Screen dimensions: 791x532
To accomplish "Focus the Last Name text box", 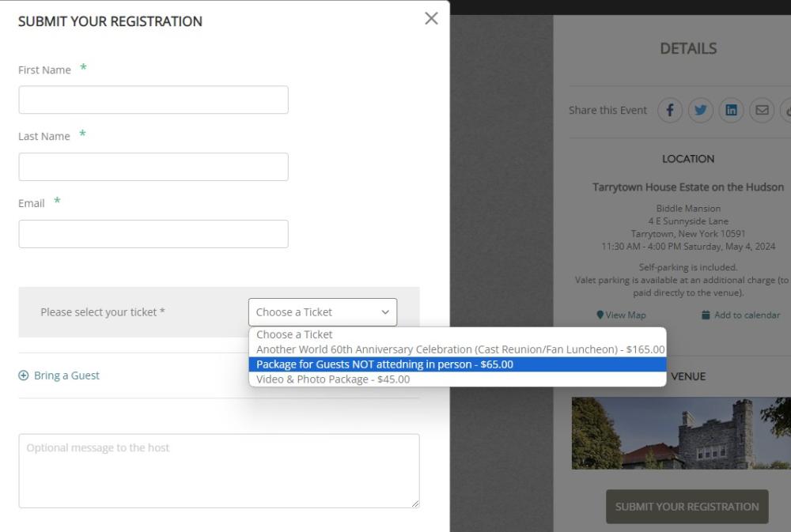I will pos(153,167).
